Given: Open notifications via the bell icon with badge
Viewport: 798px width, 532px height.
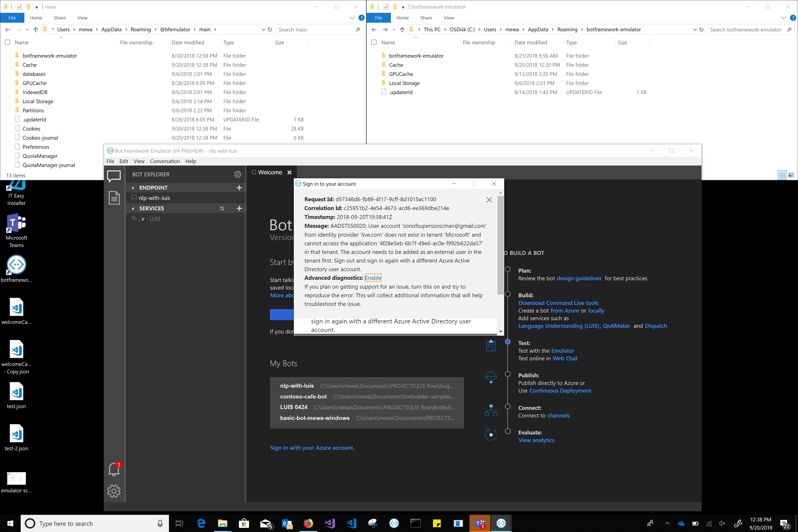Looking at the screenshot, I should 114,469.
